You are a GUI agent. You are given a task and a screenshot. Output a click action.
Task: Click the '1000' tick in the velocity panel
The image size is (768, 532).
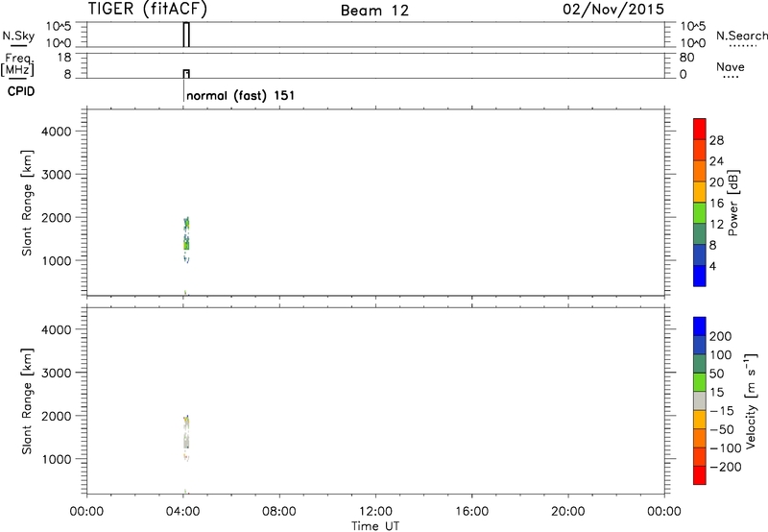[57, 459]
